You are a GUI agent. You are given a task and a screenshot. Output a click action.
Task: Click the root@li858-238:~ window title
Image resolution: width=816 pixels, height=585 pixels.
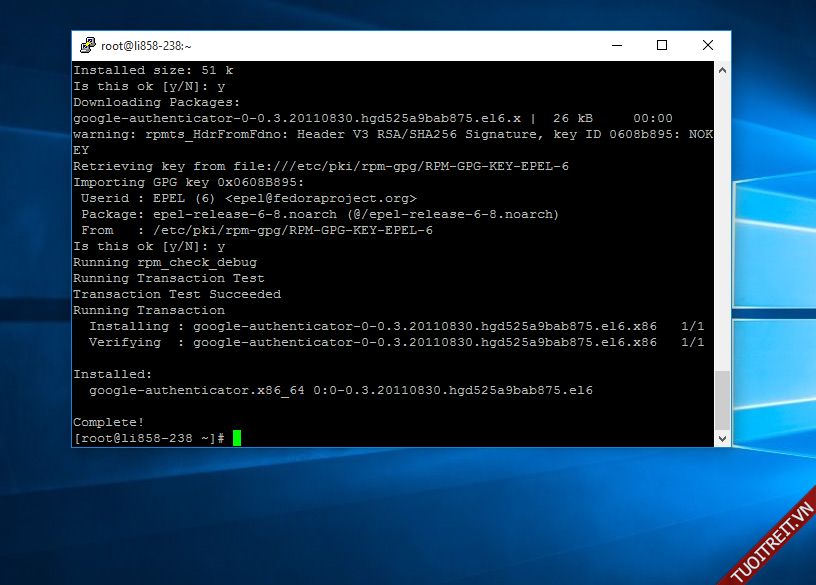(146, 46)
